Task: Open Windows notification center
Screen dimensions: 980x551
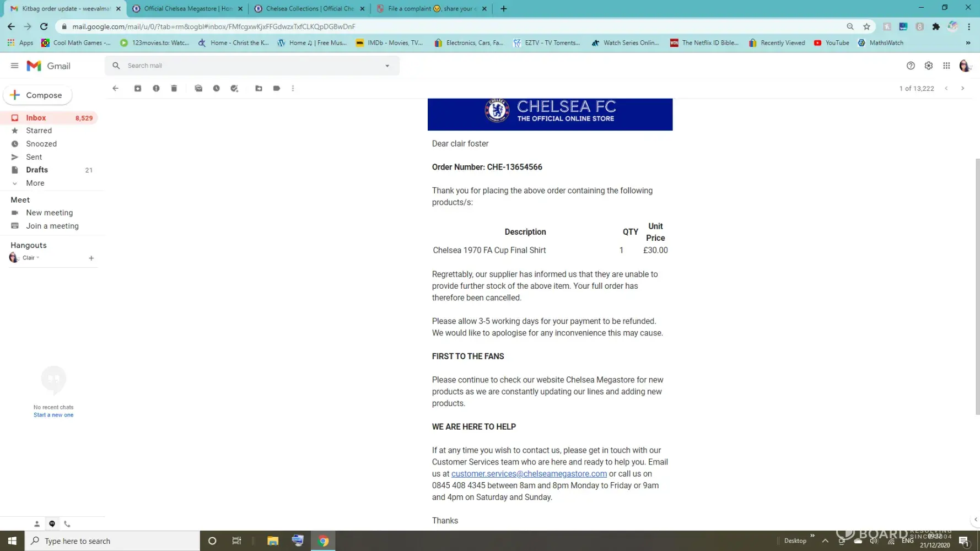Action: (x=963, y=541)
